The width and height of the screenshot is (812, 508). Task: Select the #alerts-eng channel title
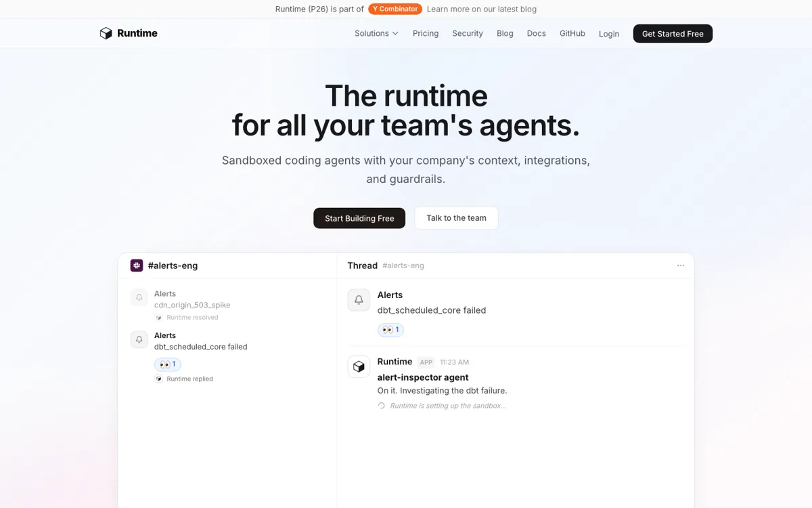click(x=173, y=266)
